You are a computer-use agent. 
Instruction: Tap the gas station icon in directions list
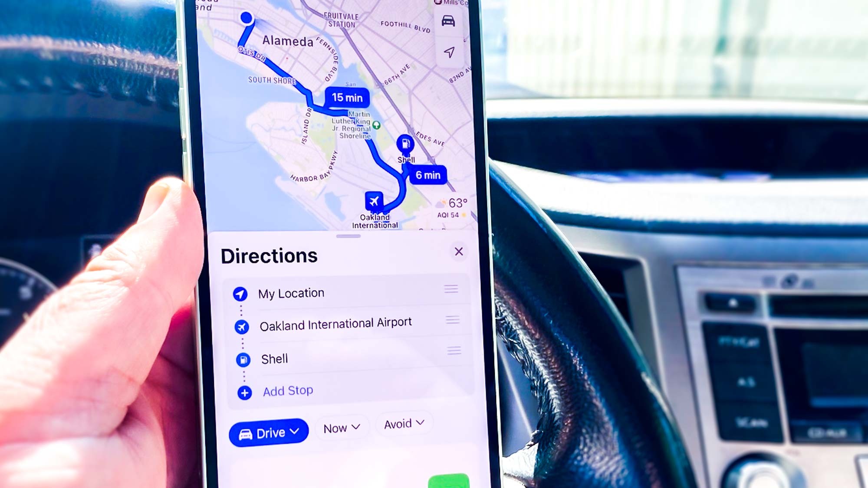(242, 359)
